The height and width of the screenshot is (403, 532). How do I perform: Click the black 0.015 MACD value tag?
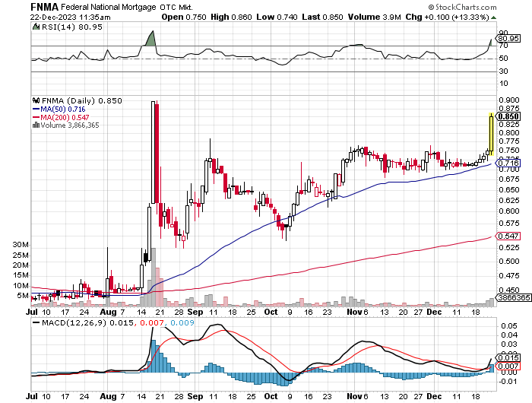[508, 358]
